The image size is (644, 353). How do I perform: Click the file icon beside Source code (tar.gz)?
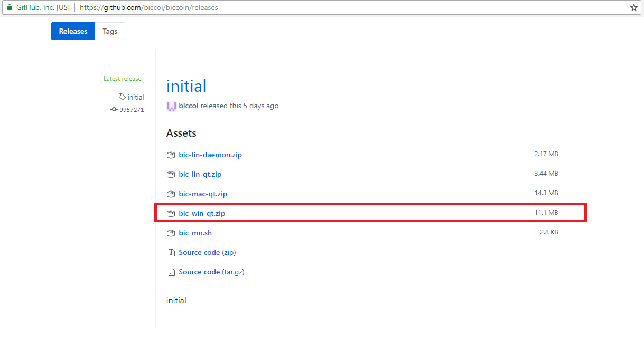tap(171, 272)
